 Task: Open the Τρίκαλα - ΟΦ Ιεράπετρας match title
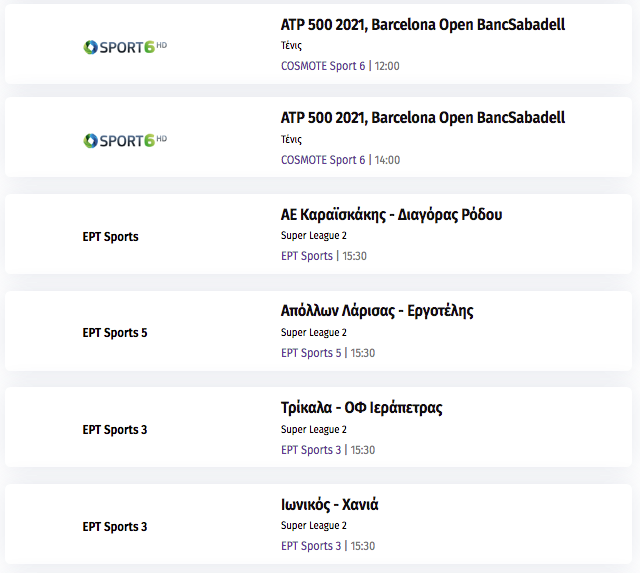click(x=362, y=408)
